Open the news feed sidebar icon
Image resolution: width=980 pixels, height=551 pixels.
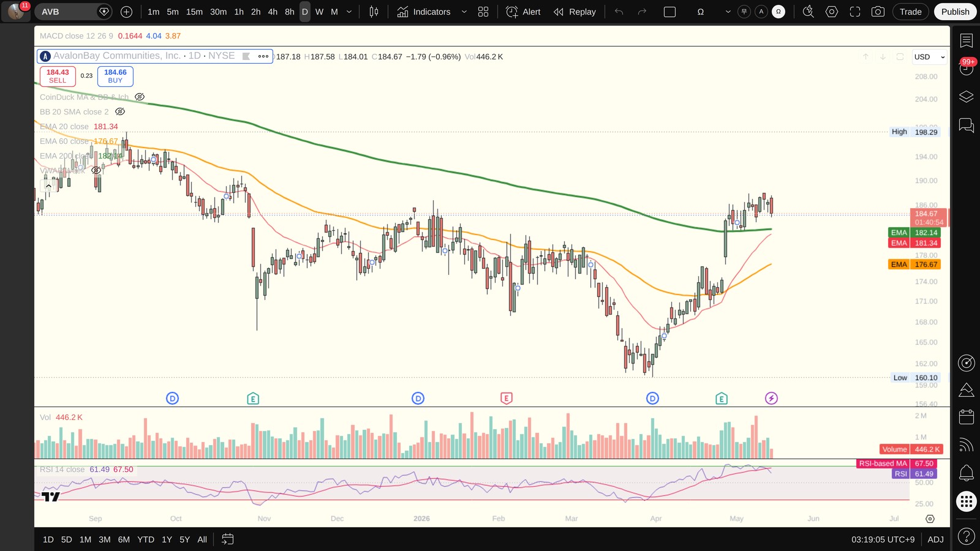pos(967,444)
